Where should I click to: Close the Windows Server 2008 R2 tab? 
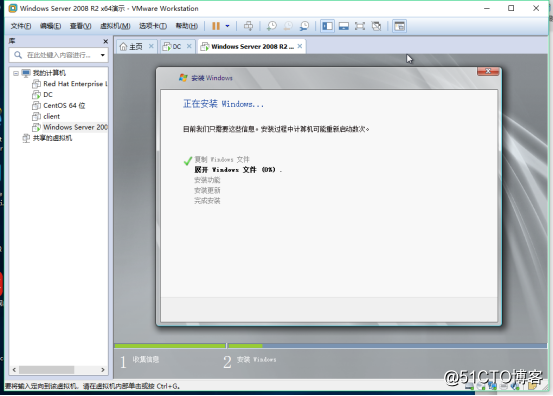pyautogui.click(x=300, y=46)
